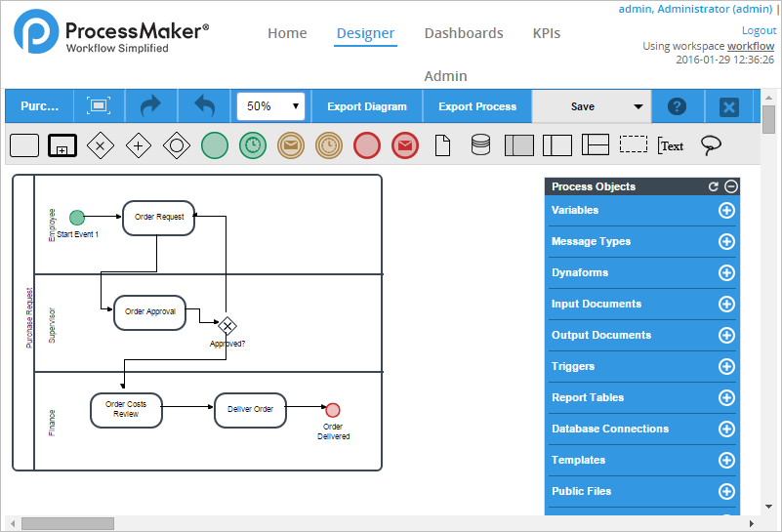Pick the green start event circle tool

214,145
